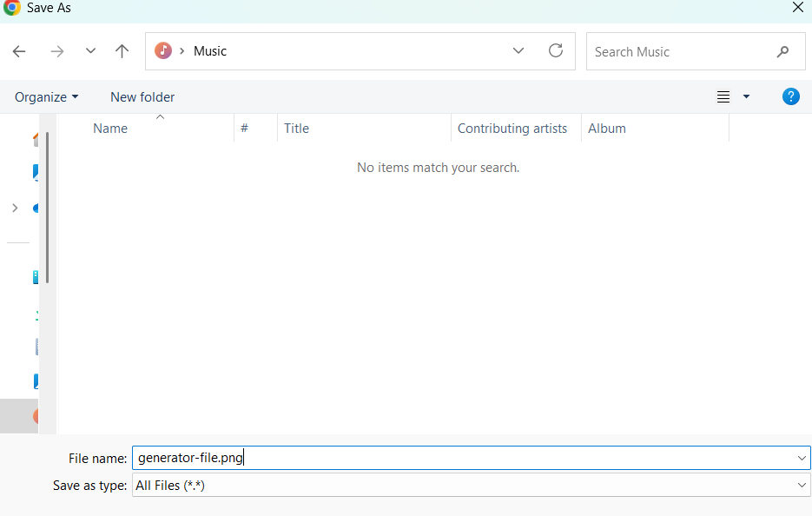Click the search magnifier icon
The width and height of the screenshot is (812, 516).
pyautogui.click(x=782, y=52)
